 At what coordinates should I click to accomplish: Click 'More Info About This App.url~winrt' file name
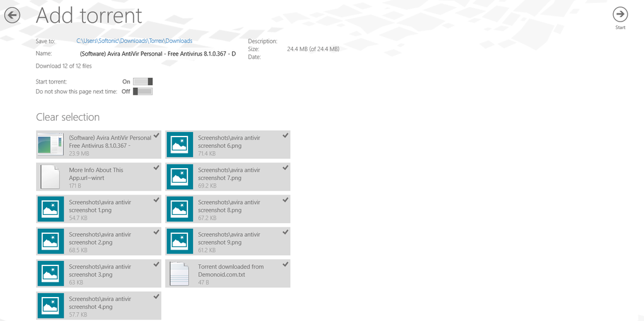(x=96, y=174)
